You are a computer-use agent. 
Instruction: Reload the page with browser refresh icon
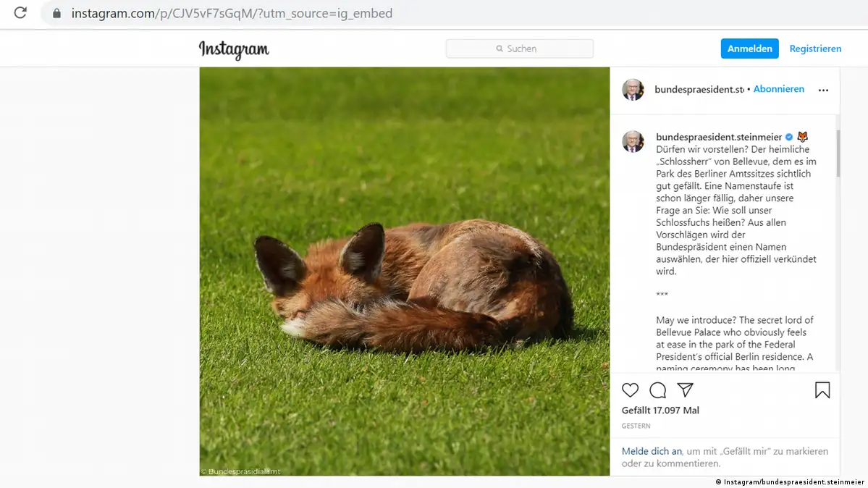click(x=20, y=13)
